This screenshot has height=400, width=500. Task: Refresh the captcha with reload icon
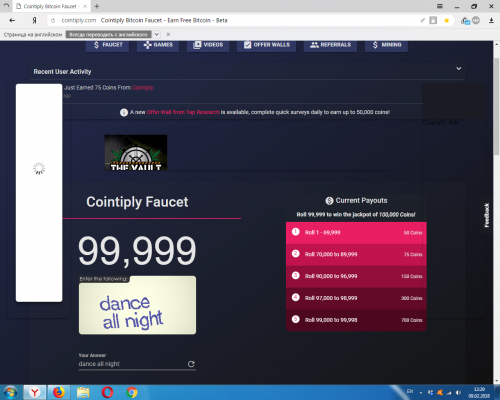(x=191, y=364)
